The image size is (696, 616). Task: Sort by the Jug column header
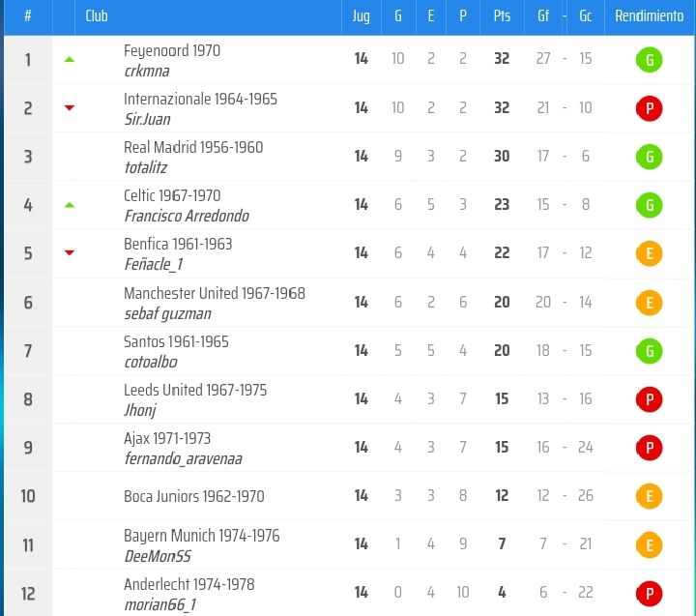(x=361, y=16)
